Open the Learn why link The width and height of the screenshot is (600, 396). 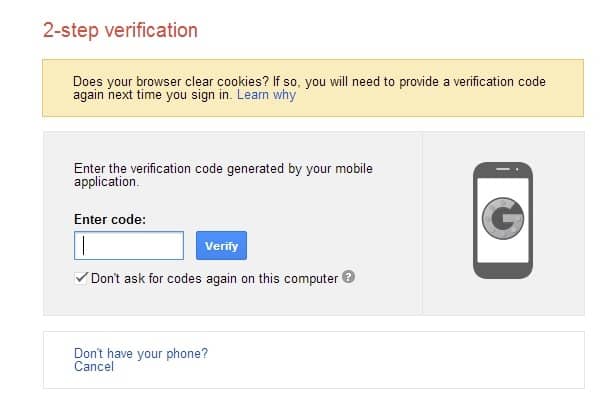click(x=266, y=95)
